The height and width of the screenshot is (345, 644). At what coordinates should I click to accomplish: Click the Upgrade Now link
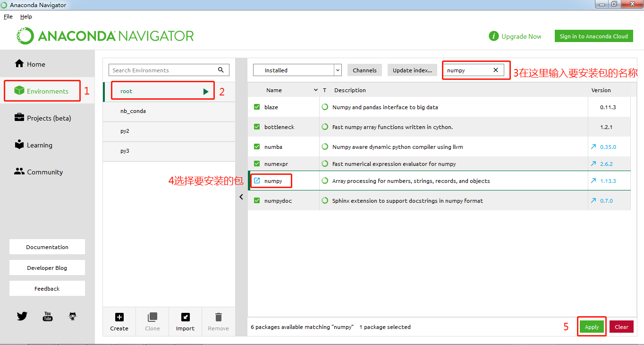(x=521, y=36)
